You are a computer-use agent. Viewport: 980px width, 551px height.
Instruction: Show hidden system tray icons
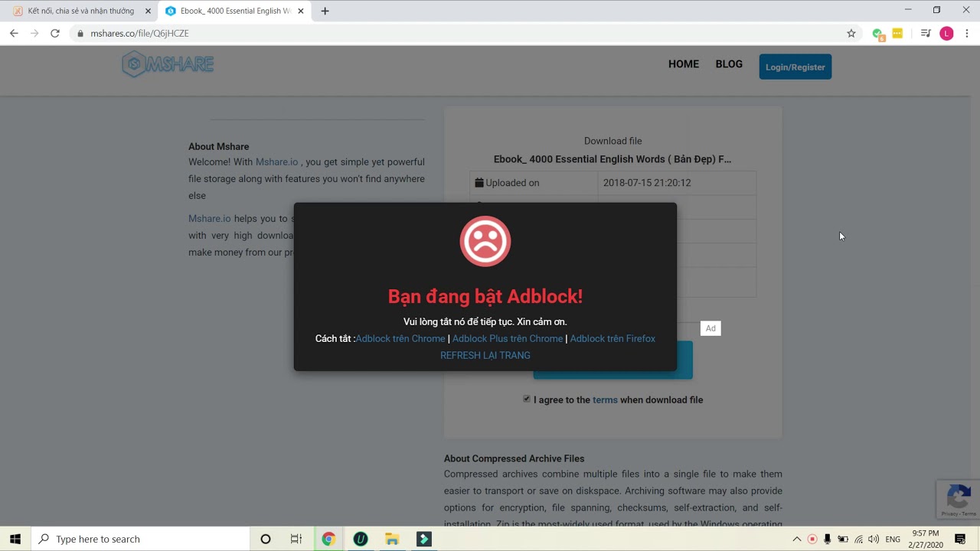click(x=797, y=539)
